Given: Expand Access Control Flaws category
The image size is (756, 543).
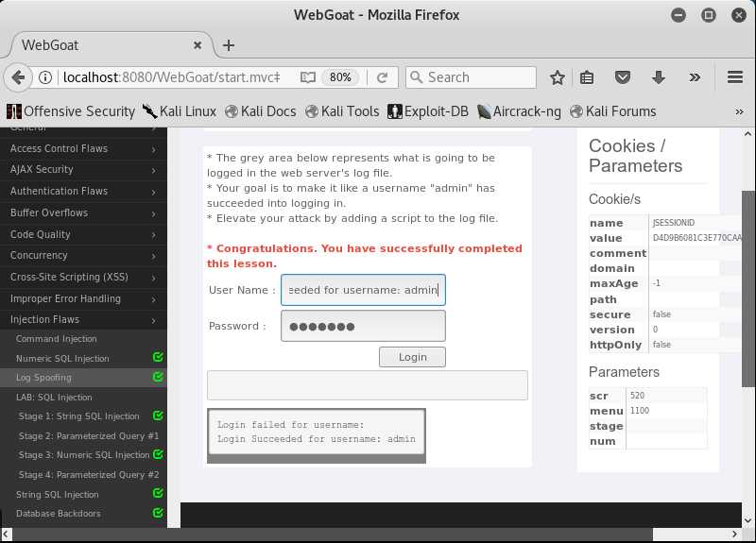Looking at the screenshot, I should click(x=83, y=148).
